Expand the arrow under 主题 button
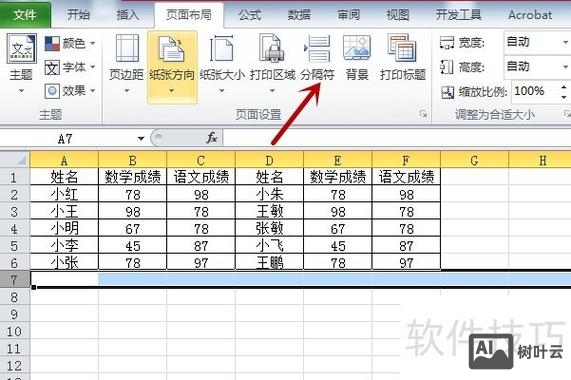 (x=21, y=91)
